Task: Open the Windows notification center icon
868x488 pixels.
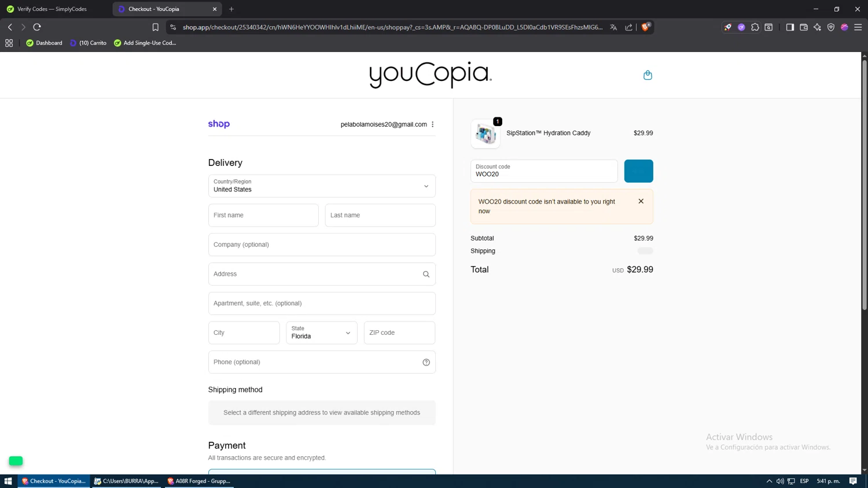Action: coord(853,481)
